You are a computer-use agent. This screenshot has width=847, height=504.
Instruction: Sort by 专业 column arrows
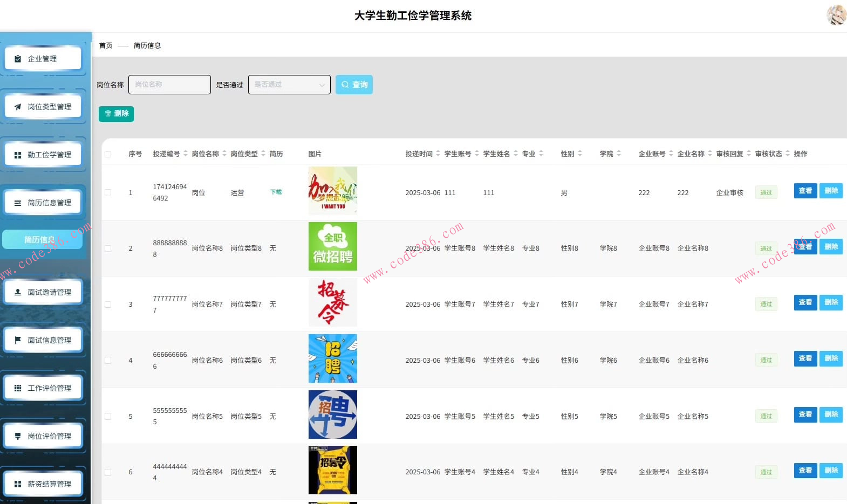point(541,154)
